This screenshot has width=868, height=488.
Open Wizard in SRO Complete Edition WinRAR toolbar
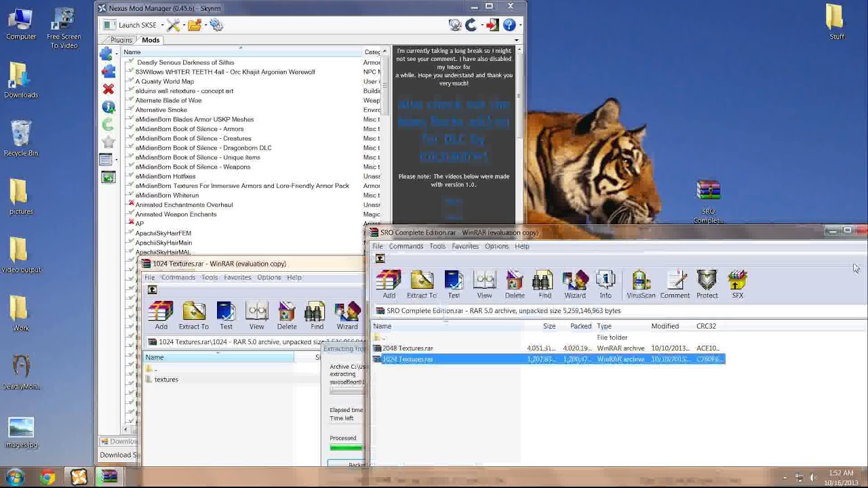pyautogui.click(x=574, y=284)
